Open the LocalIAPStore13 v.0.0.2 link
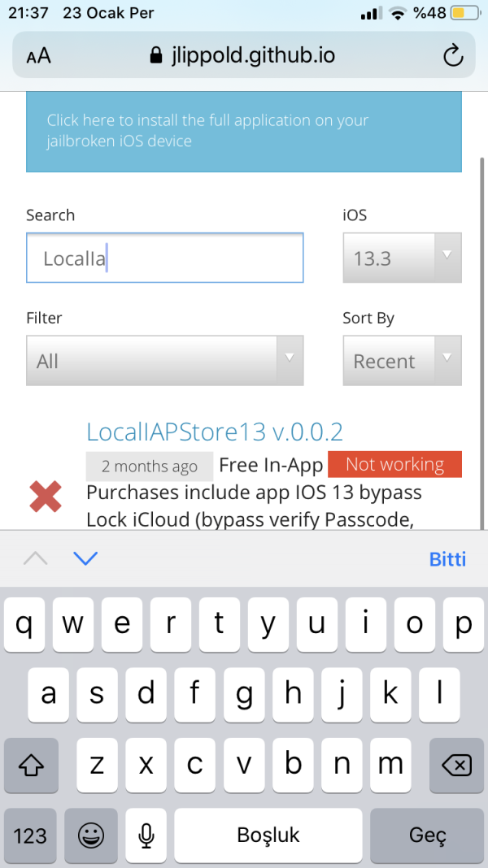 (215, 431)
